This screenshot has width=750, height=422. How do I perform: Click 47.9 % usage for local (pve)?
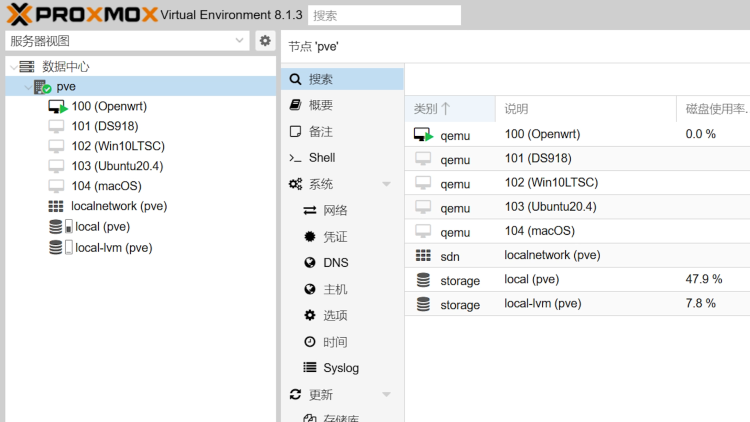tap(704, 279)
